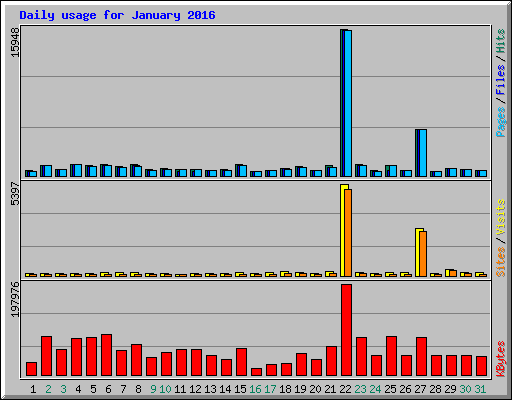
Task: Click the red KBytes bar for day 27
Action: pyautogui.click(x=421, y=357)
